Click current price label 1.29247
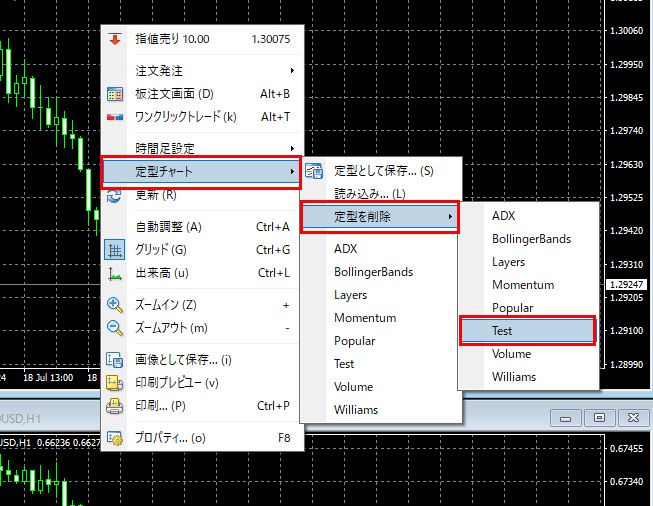 (626, 285)
